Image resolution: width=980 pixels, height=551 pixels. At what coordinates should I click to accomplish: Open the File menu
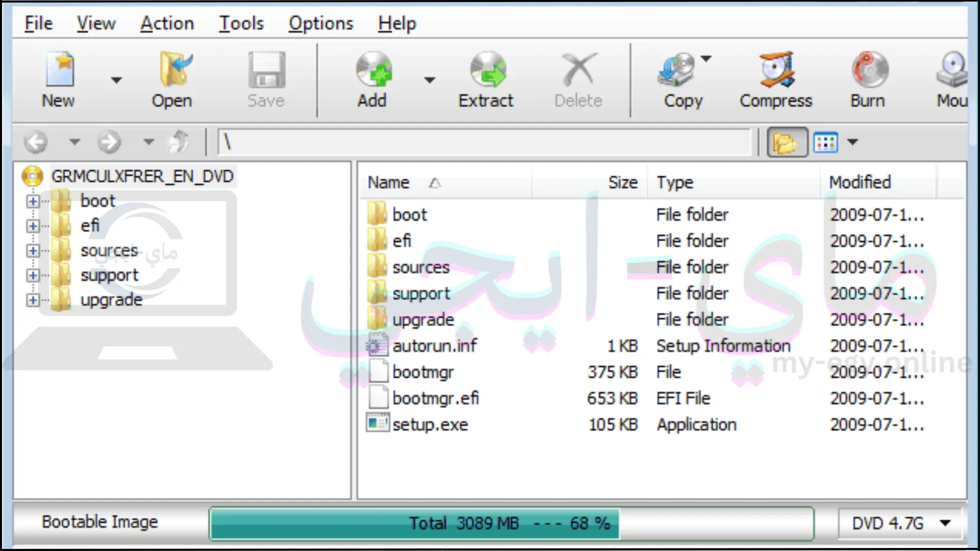[38, 23]
